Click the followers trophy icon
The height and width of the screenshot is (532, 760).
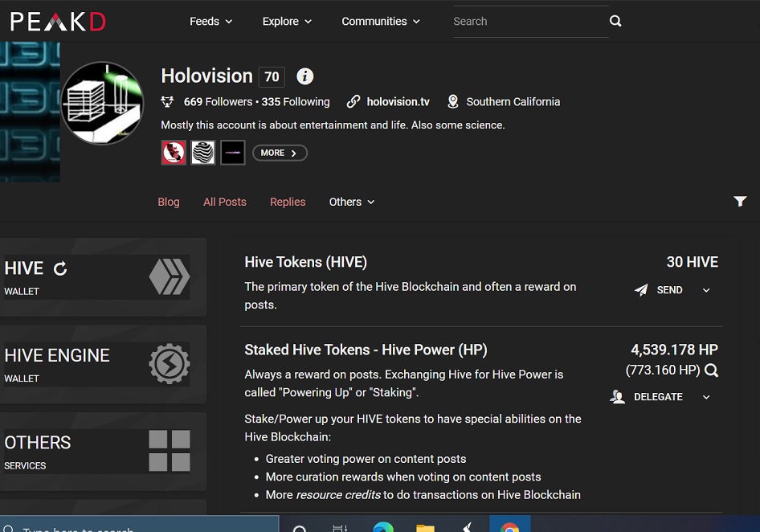coord(167,102)
